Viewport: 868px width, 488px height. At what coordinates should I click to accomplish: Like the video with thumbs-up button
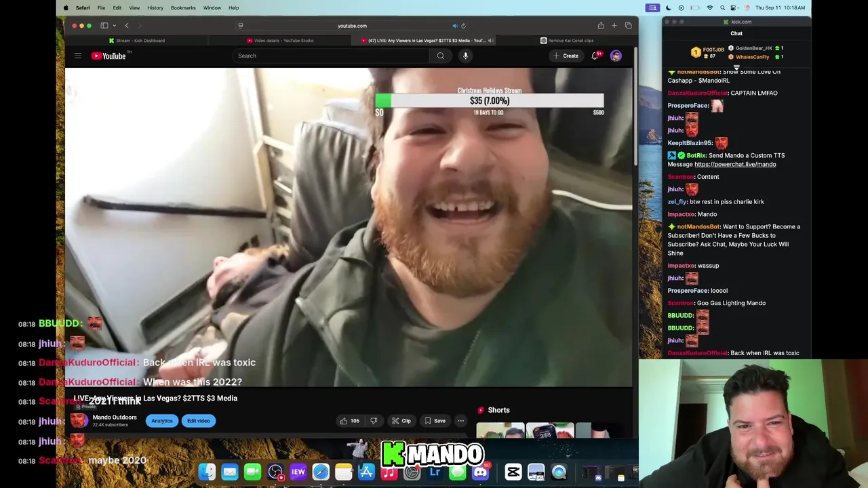pos(349,421)
